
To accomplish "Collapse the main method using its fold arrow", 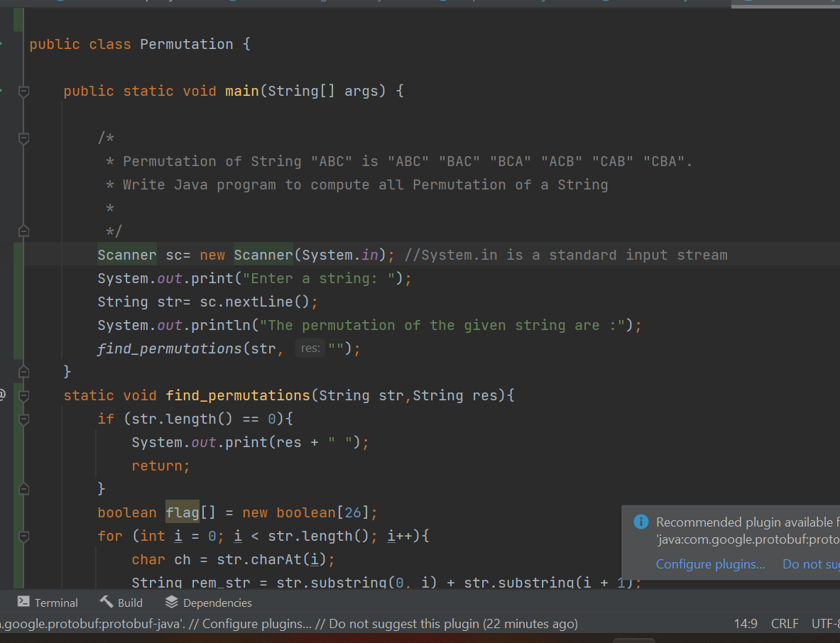I will click(x=23, y=91).
